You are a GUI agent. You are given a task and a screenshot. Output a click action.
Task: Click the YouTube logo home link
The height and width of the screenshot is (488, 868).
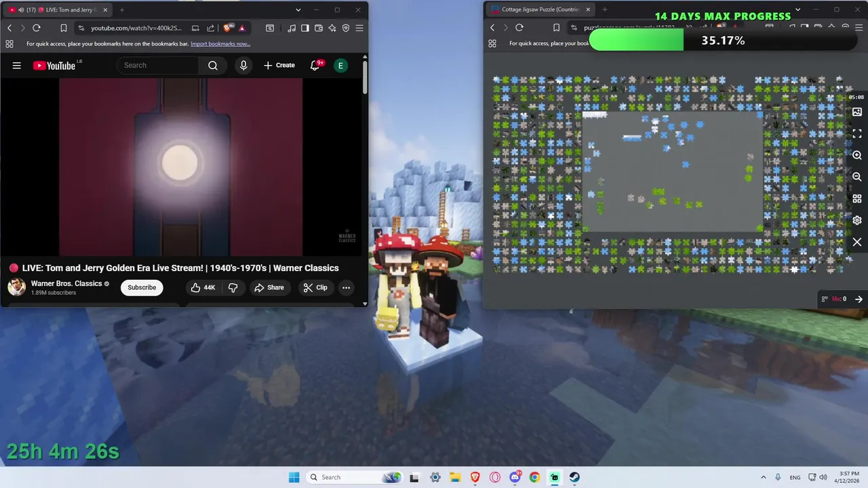click(x=54, y=65)
